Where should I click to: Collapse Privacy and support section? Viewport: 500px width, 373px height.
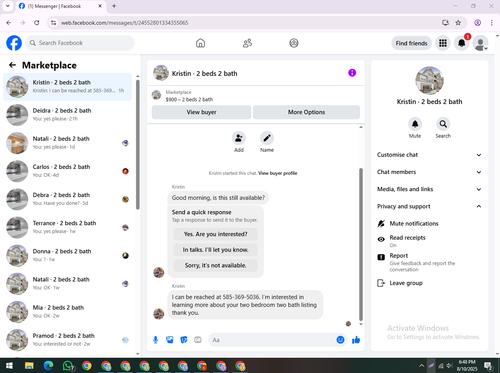pyautogui.click(x=429, y=206)
